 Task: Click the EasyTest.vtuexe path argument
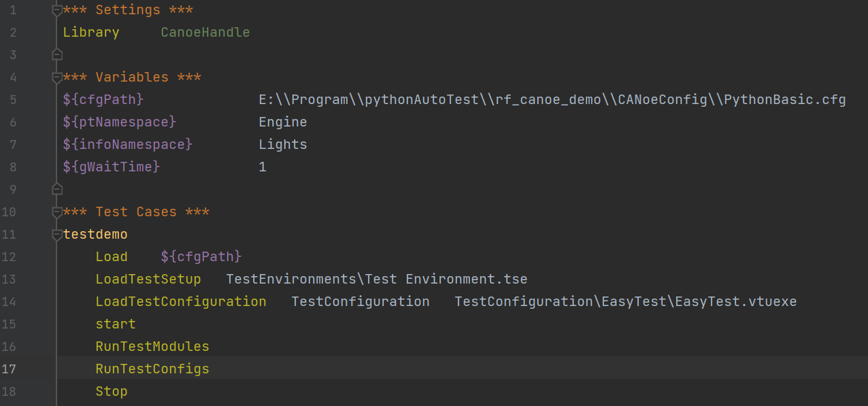tap(626, 301)
